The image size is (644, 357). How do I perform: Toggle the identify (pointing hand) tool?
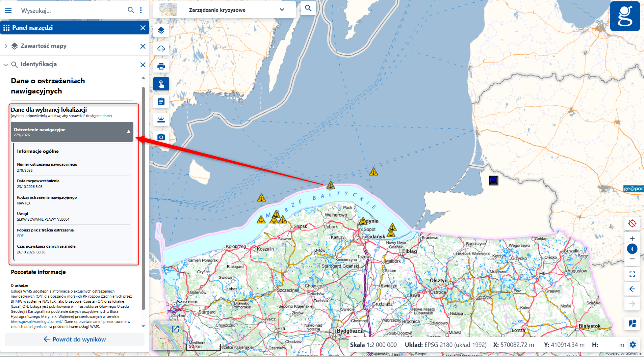[161, 84]
